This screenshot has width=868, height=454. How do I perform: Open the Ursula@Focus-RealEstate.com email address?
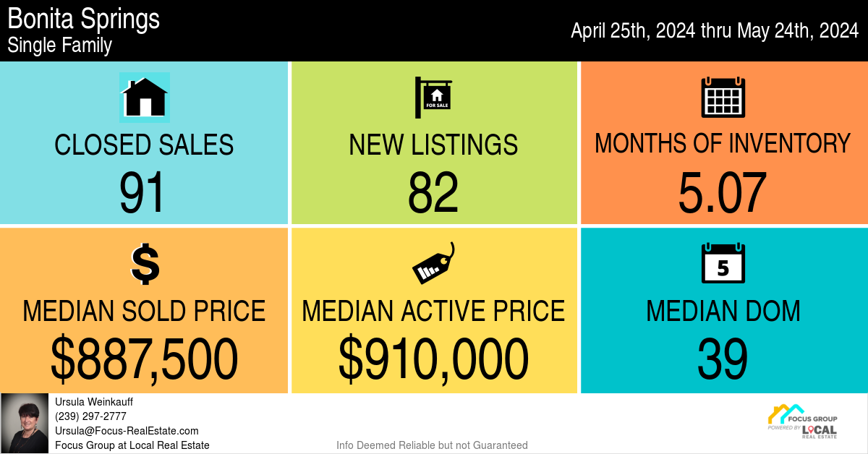pyautogui.click(x=127, y=431)
